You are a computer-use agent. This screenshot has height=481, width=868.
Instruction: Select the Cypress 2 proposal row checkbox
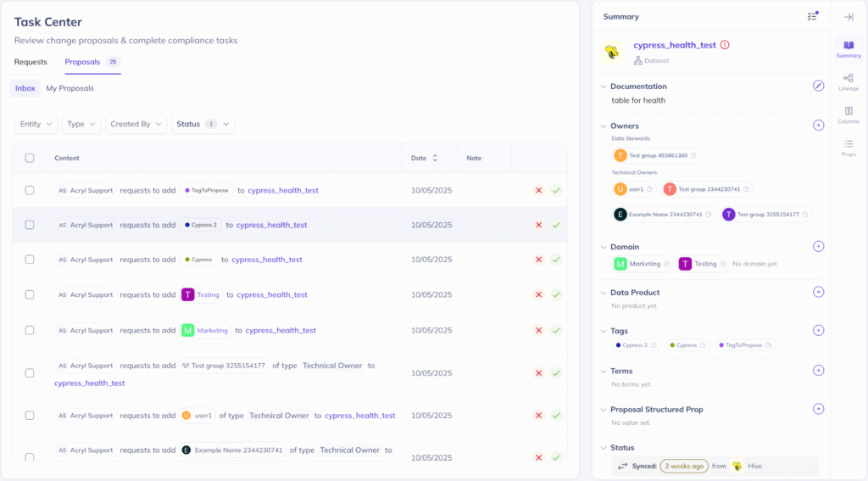point(30,225)
